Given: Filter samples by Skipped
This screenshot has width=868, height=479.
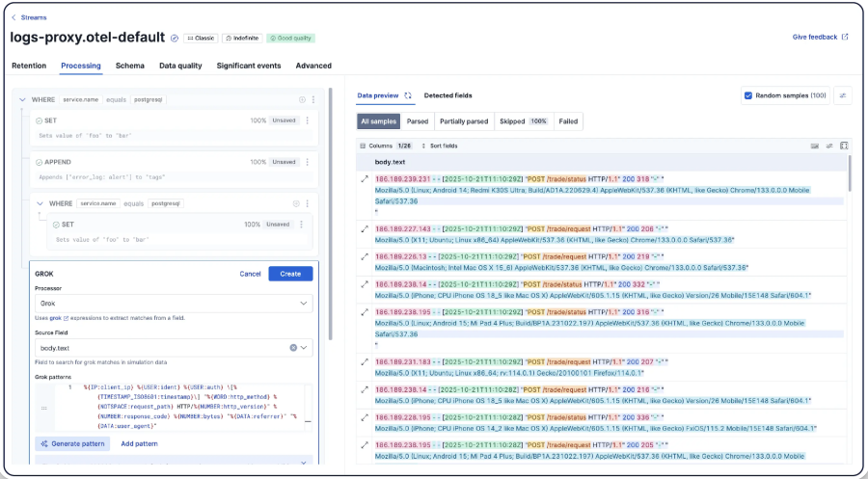Looking at the screenshot, I should 523,121.
